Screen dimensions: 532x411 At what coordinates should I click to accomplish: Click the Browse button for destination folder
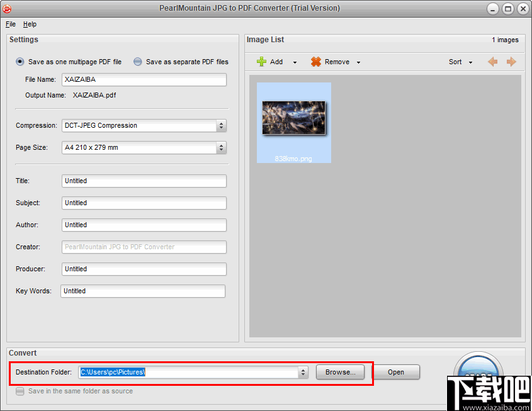point(340,372)
